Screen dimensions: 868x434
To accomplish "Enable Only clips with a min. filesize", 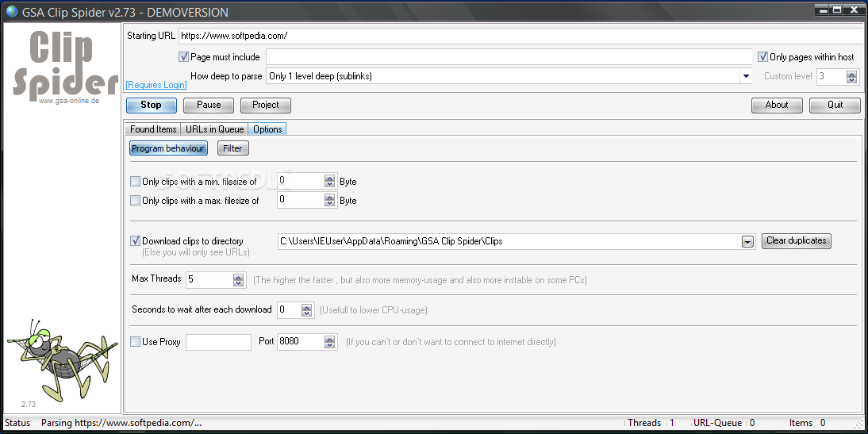I will (x=135, y=181).
